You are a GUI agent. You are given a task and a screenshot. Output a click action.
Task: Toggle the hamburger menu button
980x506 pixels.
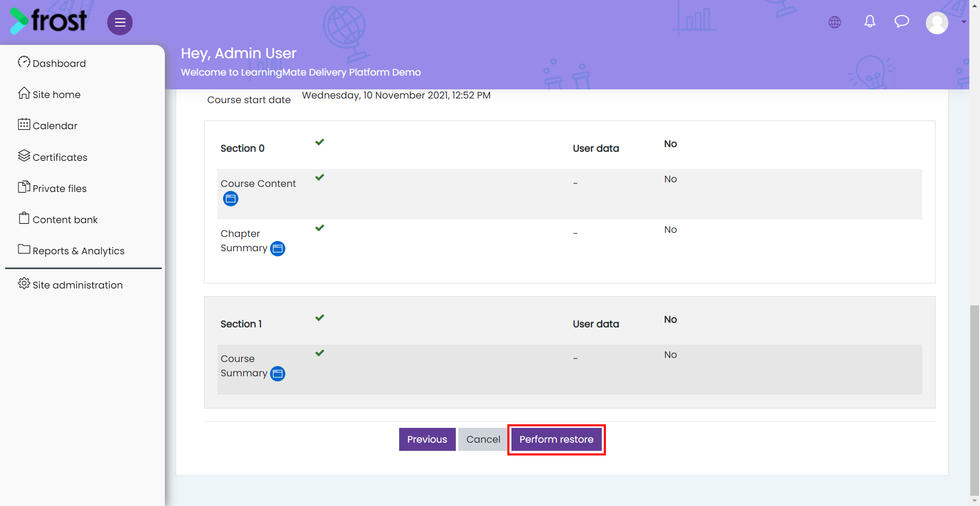(120, 22)
